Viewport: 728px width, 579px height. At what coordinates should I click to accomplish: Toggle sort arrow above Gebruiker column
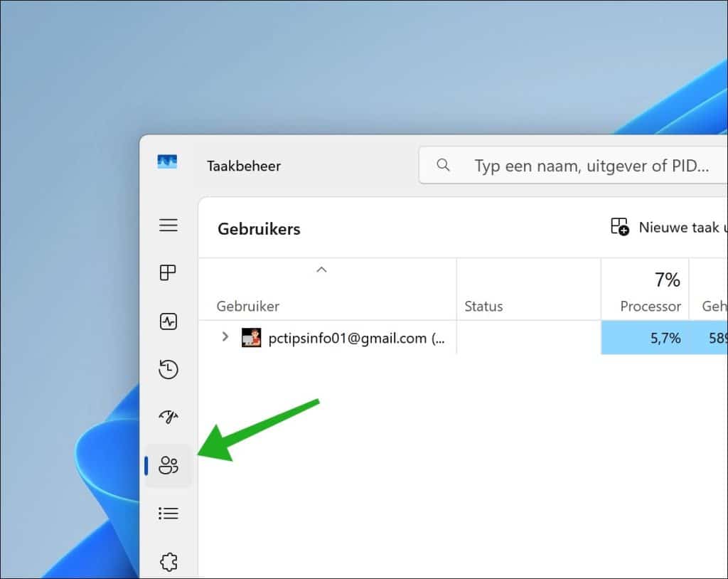click(x=321, y=270)
